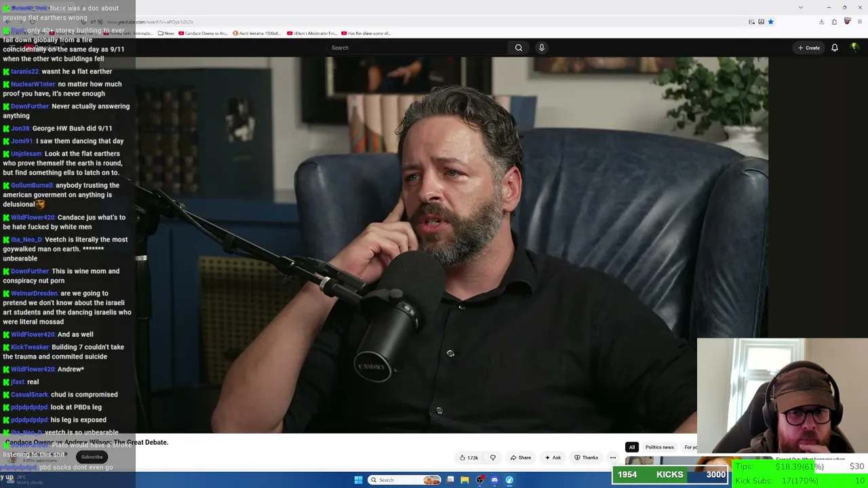Click username Jon38 in chat
The height and width of the screenshot is (488, 868).
pyautogui.click(x=20, y=128)
